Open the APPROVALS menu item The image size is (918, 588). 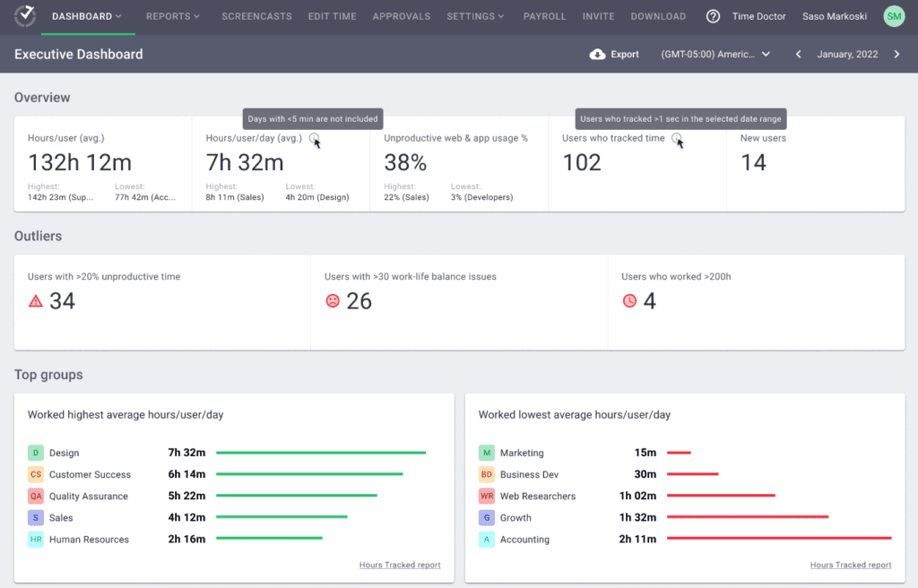coord(401,15)
